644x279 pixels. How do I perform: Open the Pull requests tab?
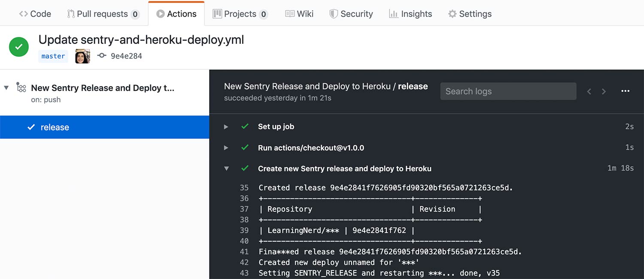[103, 14]
